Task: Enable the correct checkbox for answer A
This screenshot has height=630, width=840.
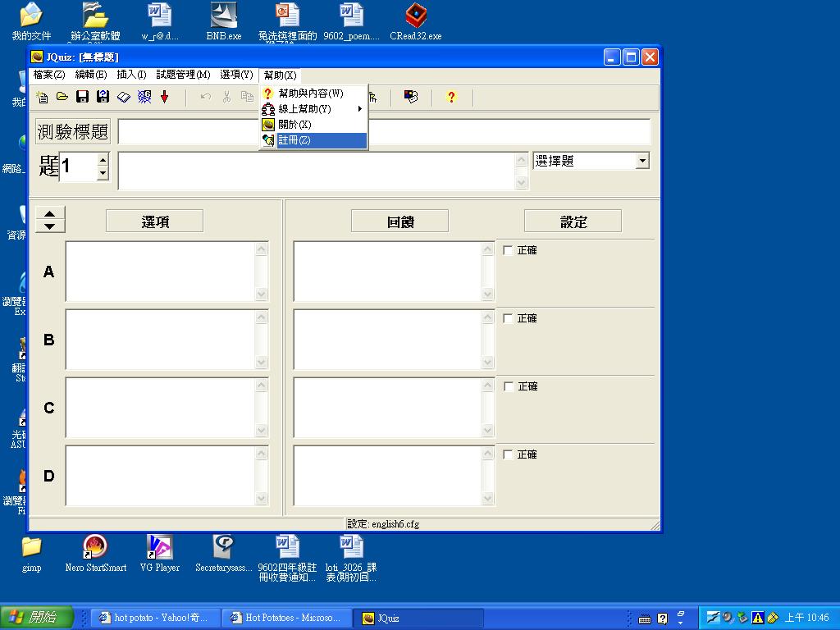Action: (x=508, y=250)
